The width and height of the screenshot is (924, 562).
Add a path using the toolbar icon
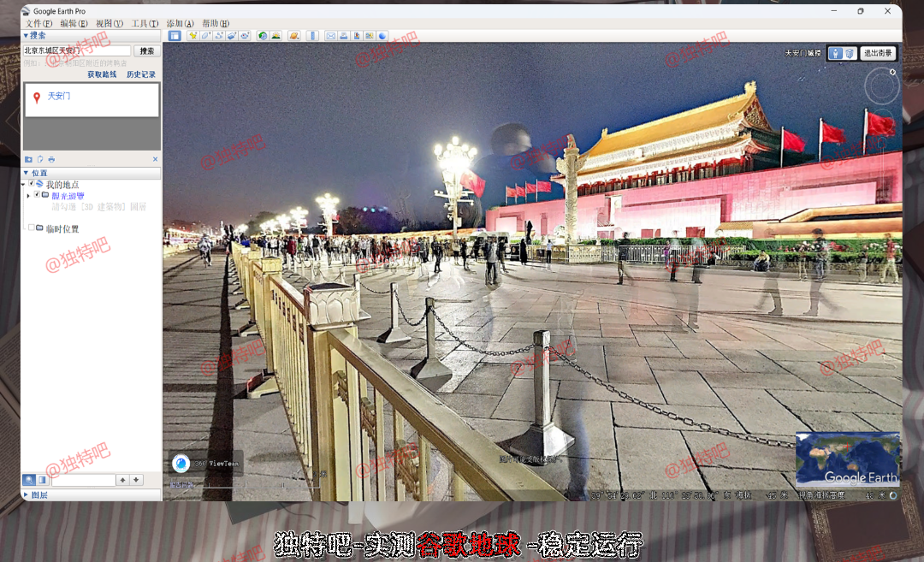pyautogui.click(x=219, y=36)
